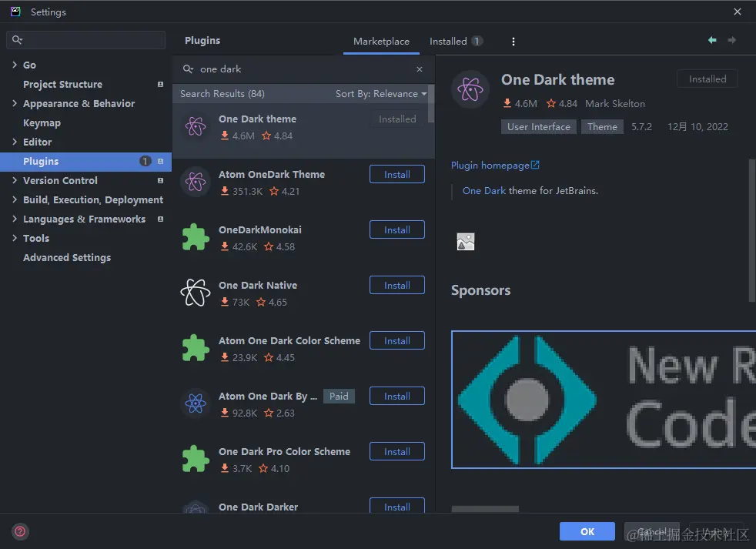Click Mark Skelton vendor name
This screenshot has width=756, height=549.
(615, 104)
